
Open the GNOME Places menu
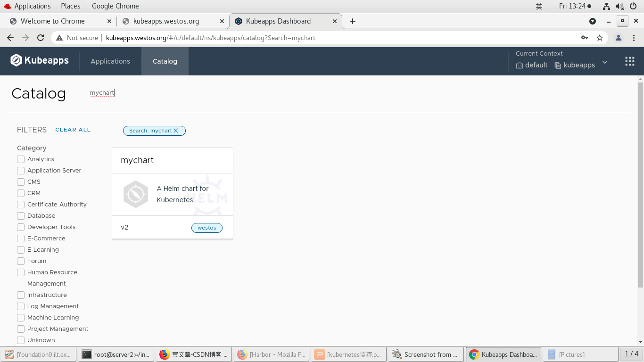pyautogui.click(x=71, y=6)
